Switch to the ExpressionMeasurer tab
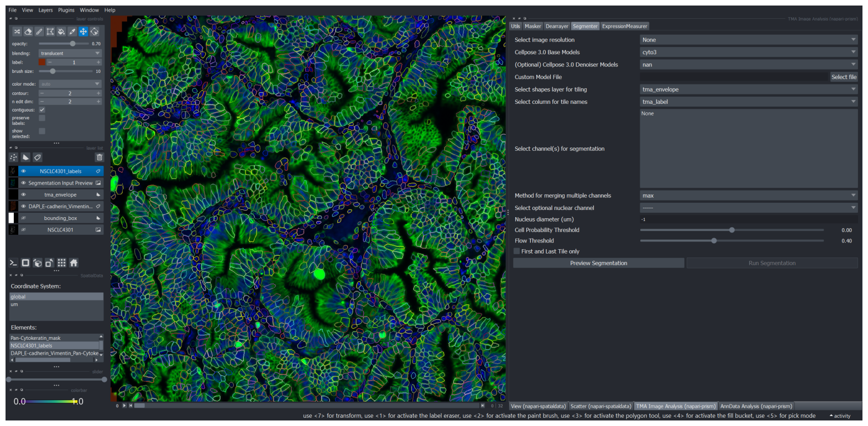 point(624,26)
